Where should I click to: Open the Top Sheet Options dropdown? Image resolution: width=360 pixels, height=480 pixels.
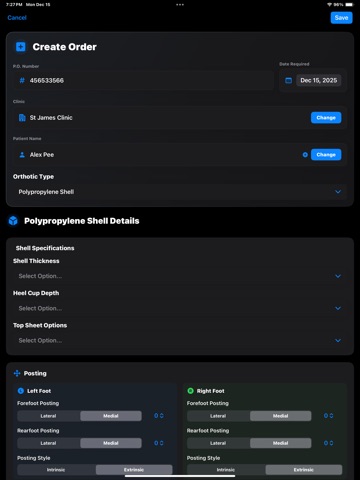pos(180,340)
